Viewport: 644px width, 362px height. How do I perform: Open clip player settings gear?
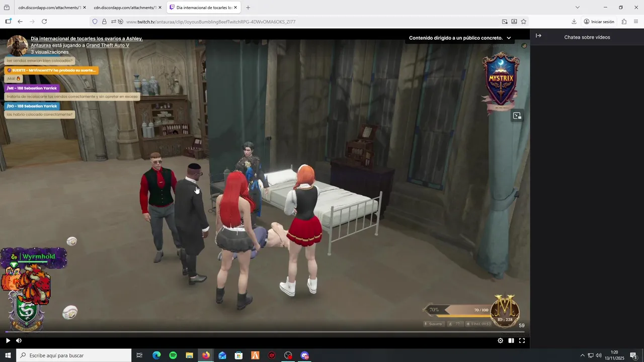pyautogui.click(x=500, y=340)
